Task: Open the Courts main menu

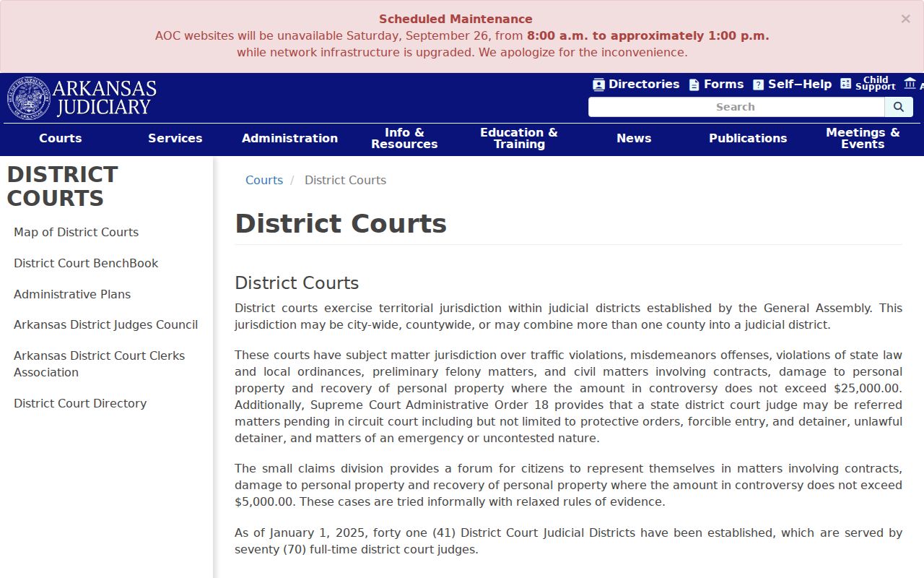Action: tap(61, 139)
